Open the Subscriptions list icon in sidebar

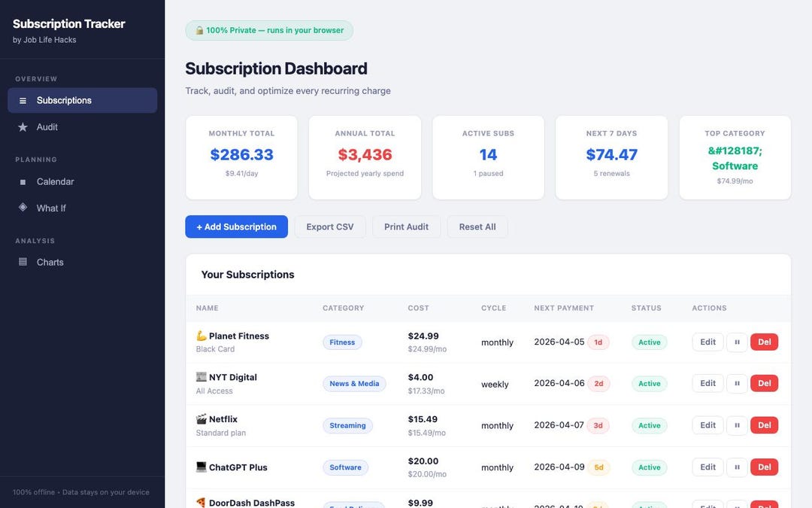[23, 101]
